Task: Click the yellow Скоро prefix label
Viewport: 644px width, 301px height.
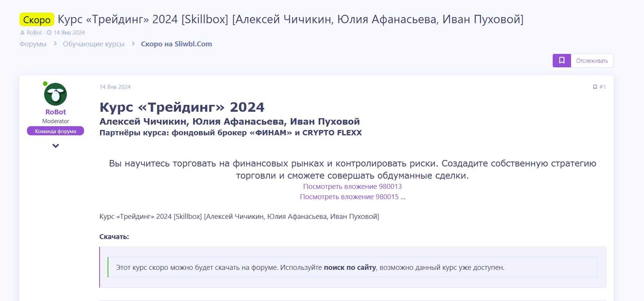Action: [37, 20]
